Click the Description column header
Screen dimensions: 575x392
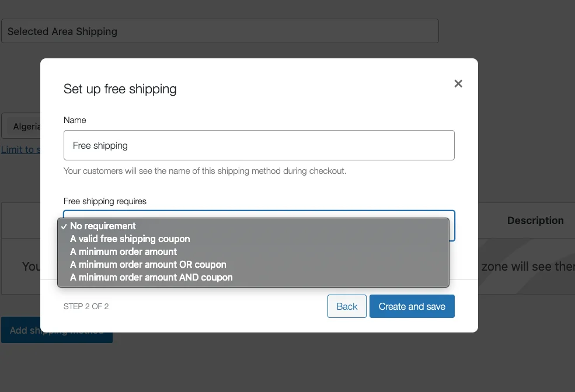535,220
